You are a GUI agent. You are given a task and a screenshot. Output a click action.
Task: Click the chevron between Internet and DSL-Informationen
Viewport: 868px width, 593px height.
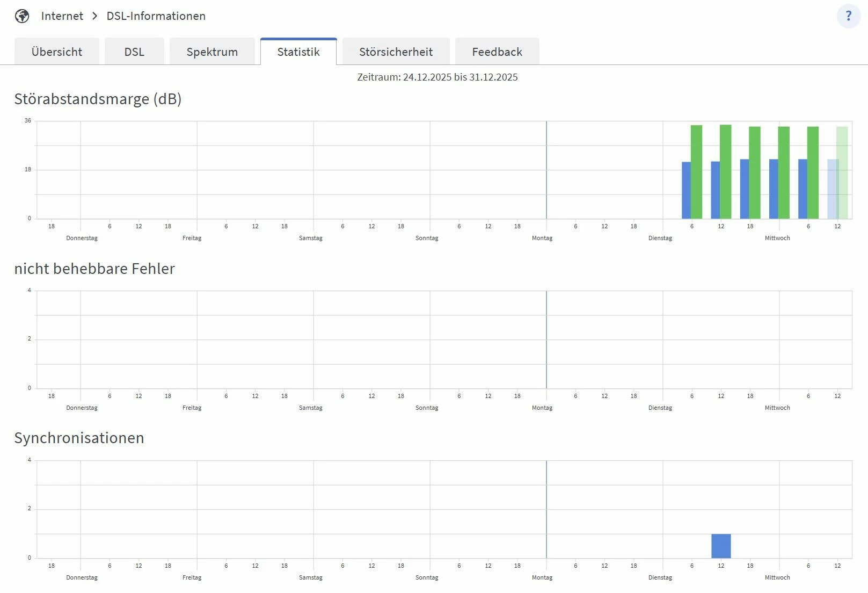click(95, 16)
